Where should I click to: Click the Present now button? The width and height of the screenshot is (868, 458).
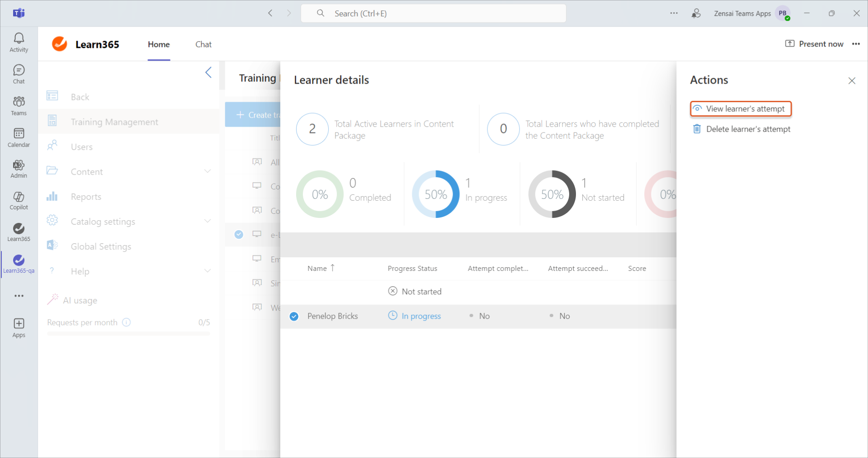point(814,44)
